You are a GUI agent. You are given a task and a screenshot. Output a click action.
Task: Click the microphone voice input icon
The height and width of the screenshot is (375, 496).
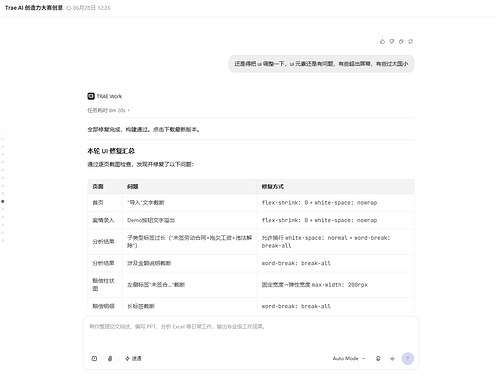[x=378, y=359]
